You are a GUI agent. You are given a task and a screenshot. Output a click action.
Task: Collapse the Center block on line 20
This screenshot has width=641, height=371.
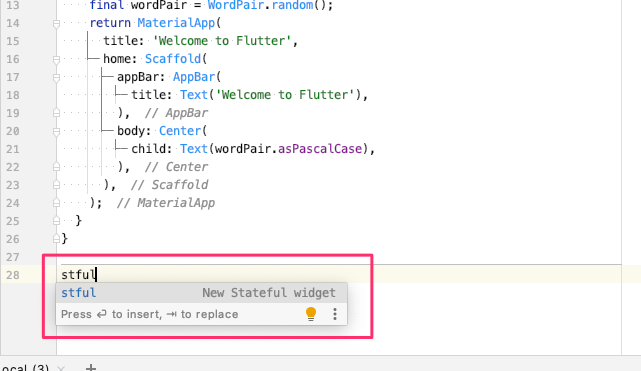56,132
